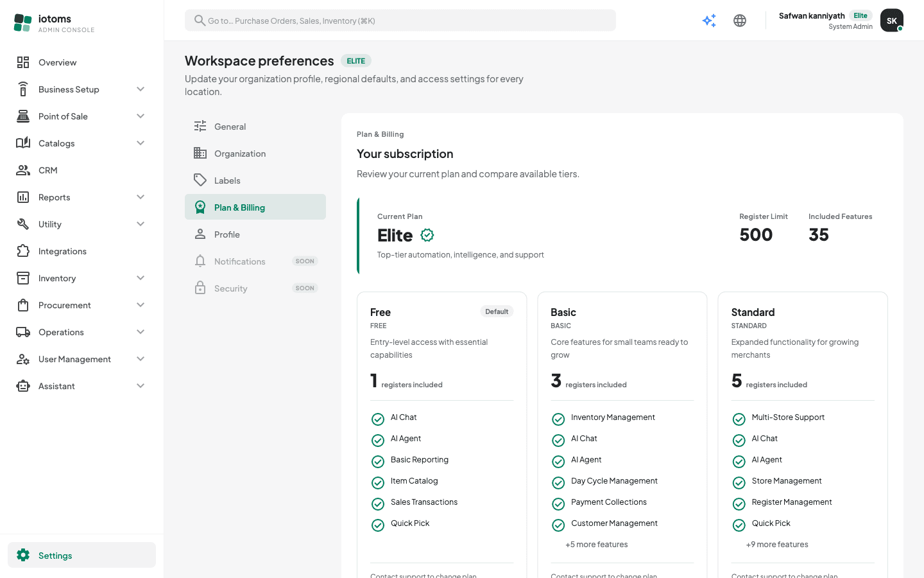This screenshot has width=924, height=578.
Task: Open the Organization settings tab
Action: tap(255, 153)
